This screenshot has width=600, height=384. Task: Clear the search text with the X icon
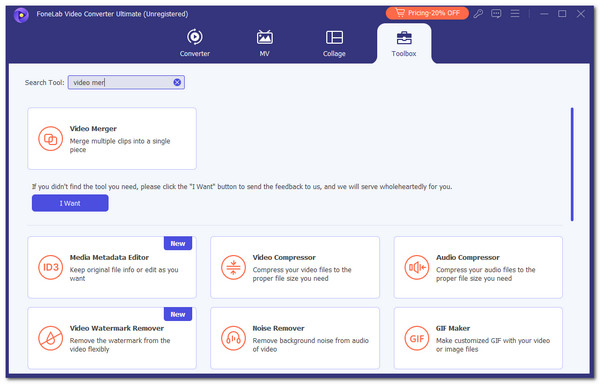177,82
